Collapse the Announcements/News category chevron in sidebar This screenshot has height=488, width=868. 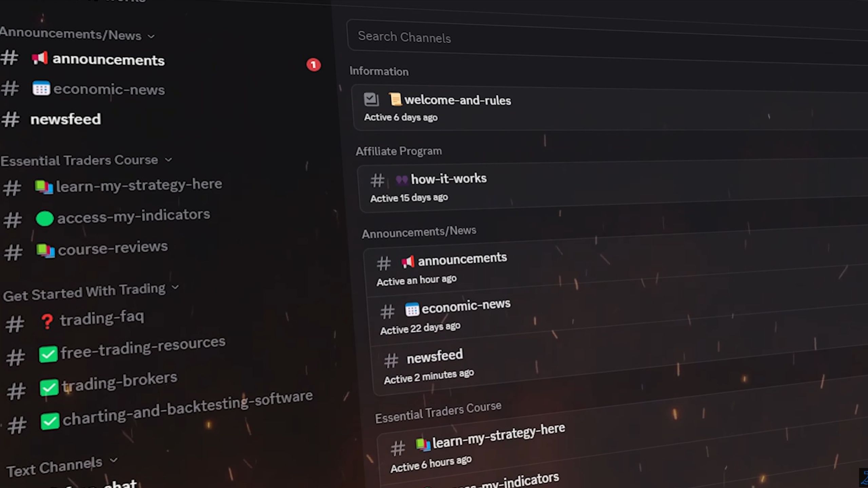(x=151, y=36)
